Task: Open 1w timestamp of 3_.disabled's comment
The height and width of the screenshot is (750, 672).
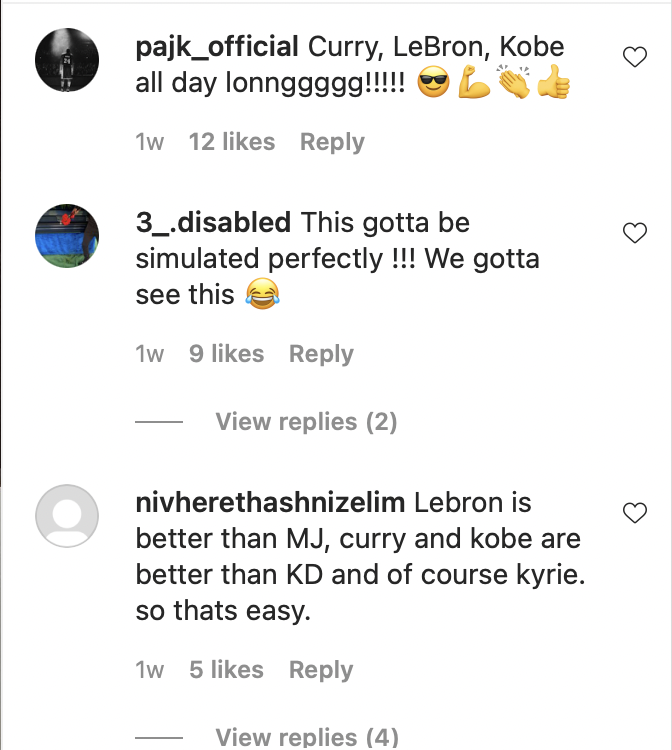Action: (150, 354)
